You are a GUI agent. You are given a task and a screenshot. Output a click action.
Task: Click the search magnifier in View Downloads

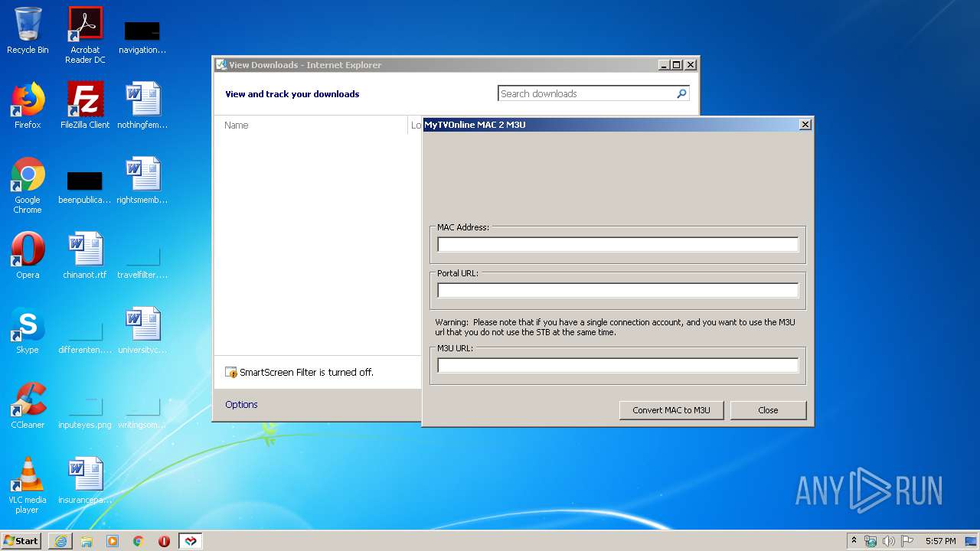click(x=681, y=93)
